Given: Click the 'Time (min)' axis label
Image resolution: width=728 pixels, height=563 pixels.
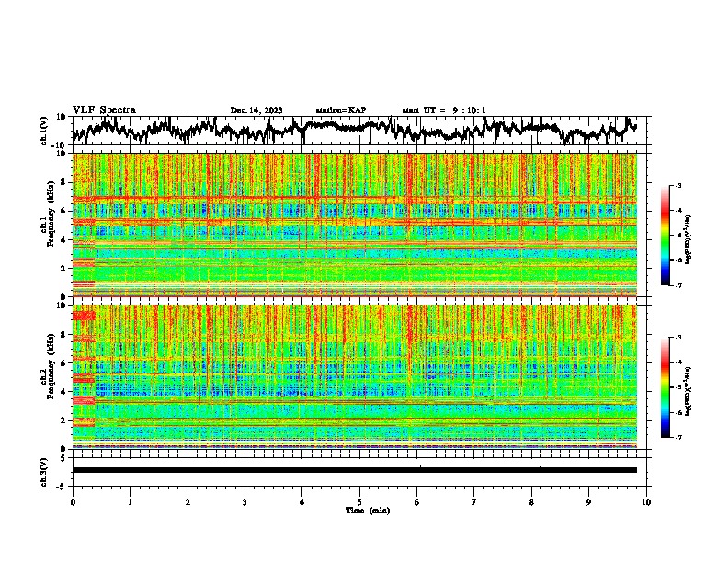Looking at the screenshot, I should point(368,511).
